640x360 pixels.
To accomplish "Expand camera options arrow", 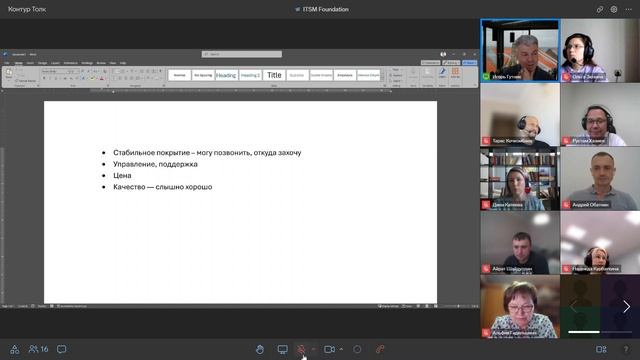I will pyautogui.click(x=341, y=349).
